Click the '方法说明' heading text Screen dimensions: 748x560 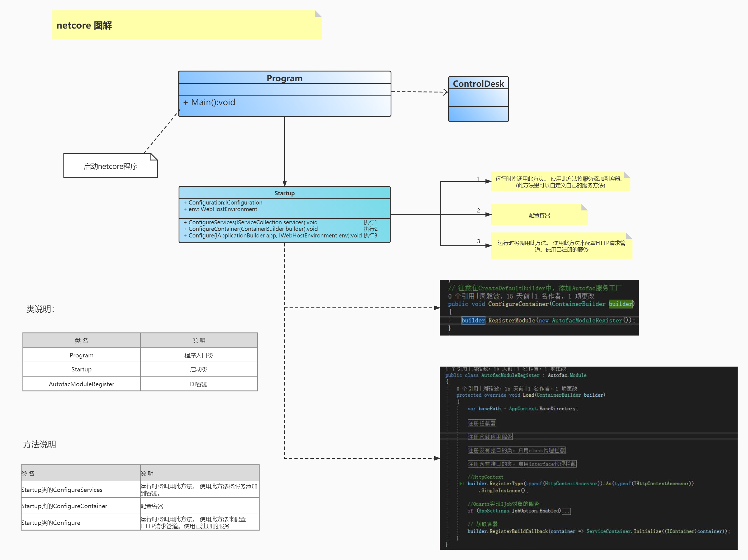click(40, 444)
